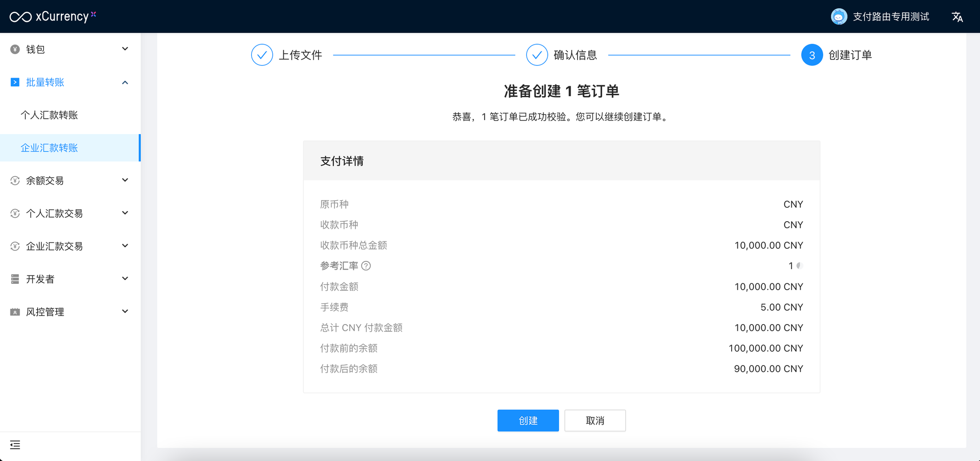
Task: Open the language translation switcher
Action: click(957, 17)
